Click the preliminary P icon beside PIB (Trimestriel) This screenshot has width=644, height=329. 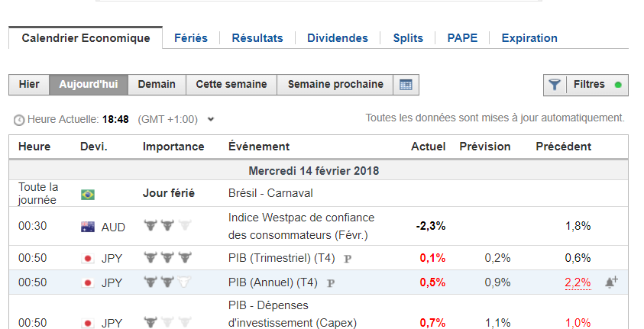coord(348,259)
